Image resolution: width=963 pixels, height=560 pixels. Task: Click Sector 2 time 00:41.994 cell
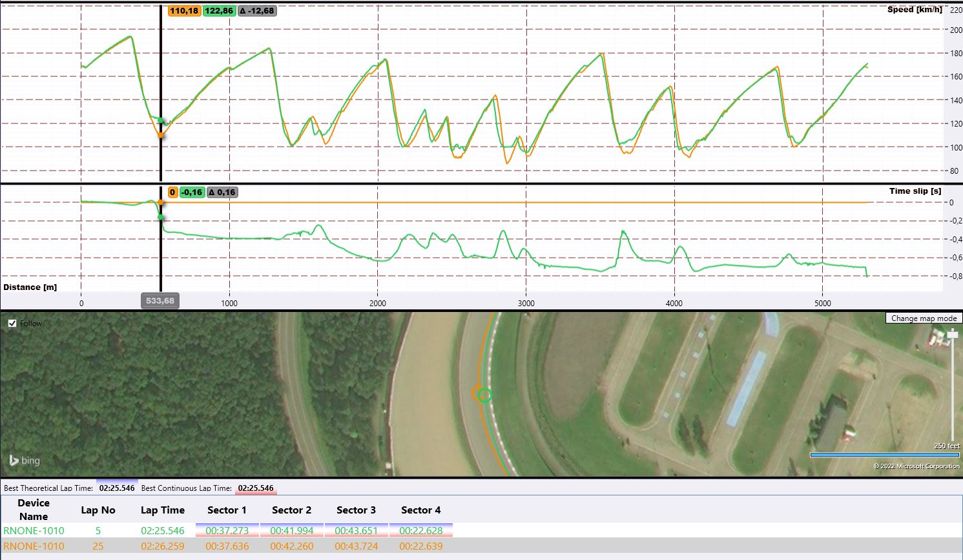point(292,531)
